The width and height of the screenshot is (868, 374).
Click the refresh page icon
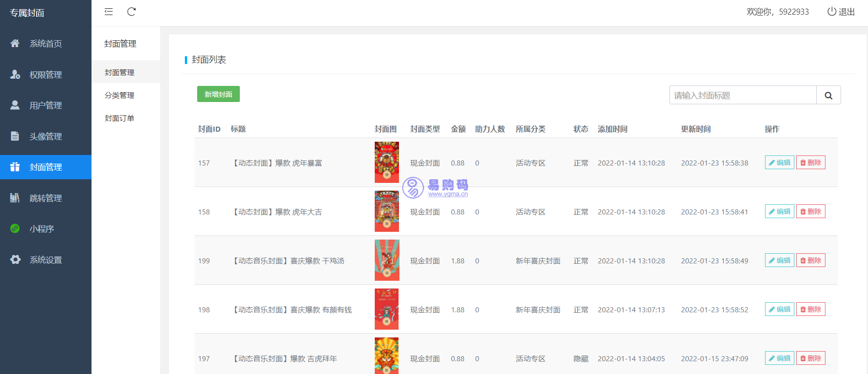131,12
